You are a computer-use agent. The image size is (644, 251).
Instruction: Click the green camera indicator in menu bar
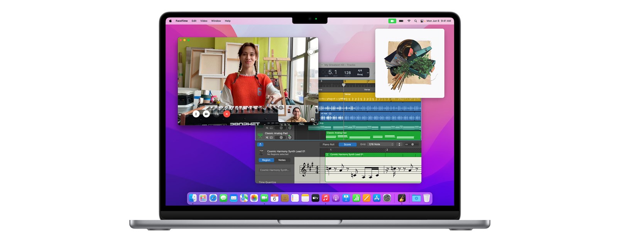[x=392, y=21]
